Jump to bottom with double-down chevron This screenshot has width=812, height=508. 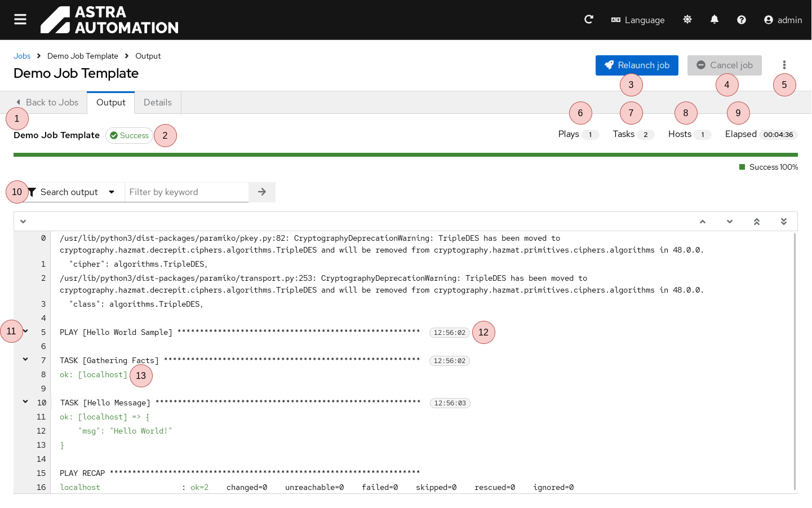(784, 222)
